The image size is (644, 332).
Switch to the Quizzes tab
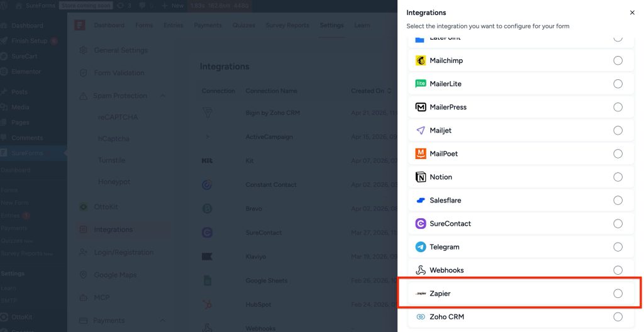pos(244,25)
